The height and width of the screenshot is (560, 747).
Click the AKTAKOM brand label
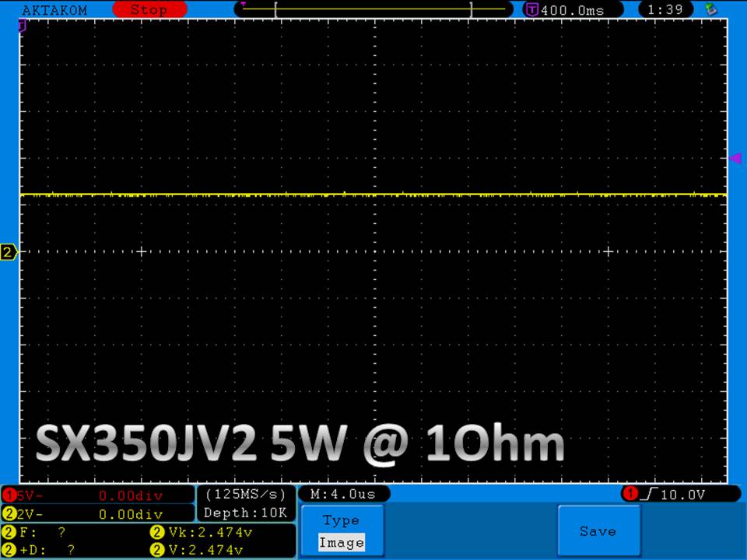click(54, 10)
